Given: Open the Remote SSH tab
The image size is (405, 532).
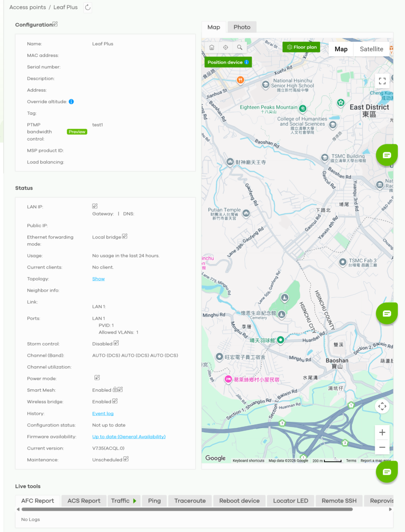Looking at the screenshot, I should tap(339, 501).
